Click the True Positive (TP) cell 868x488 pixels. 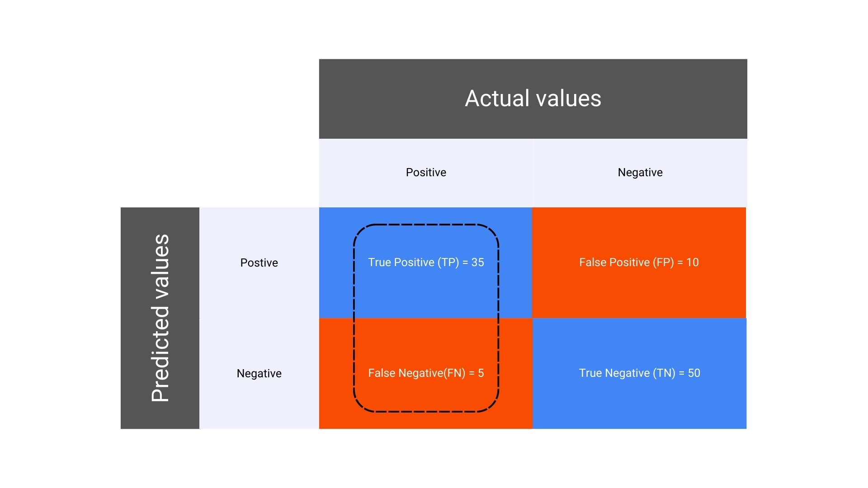pos(425,263)
